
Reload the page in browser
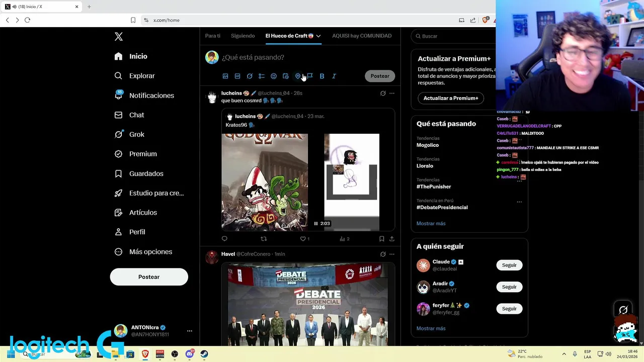[27, 20]
